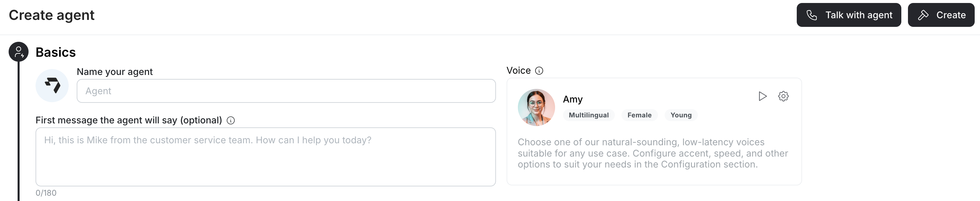Open the Voice info tooltip icon
This screenshot has width=980, height=201.
(539, 71)
